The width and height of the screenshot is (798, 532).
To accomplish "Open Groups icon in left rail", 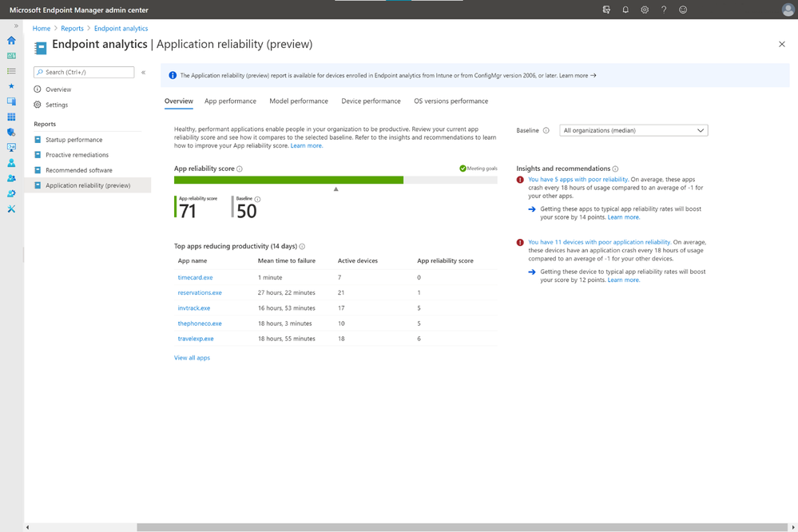I will pyautogui.click(x=11, y=178).
